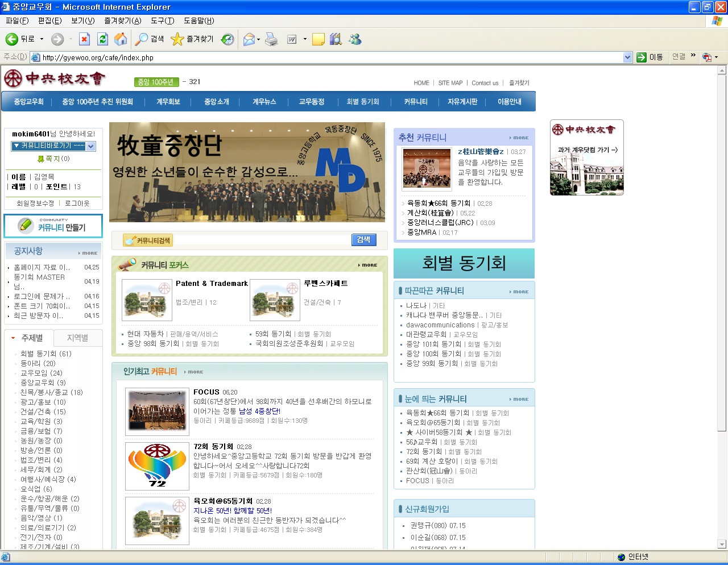This screenshot has width=728, height=565.
Task: Click the Mail envelope toolbar icon
Action: click(x=249, y=39)
